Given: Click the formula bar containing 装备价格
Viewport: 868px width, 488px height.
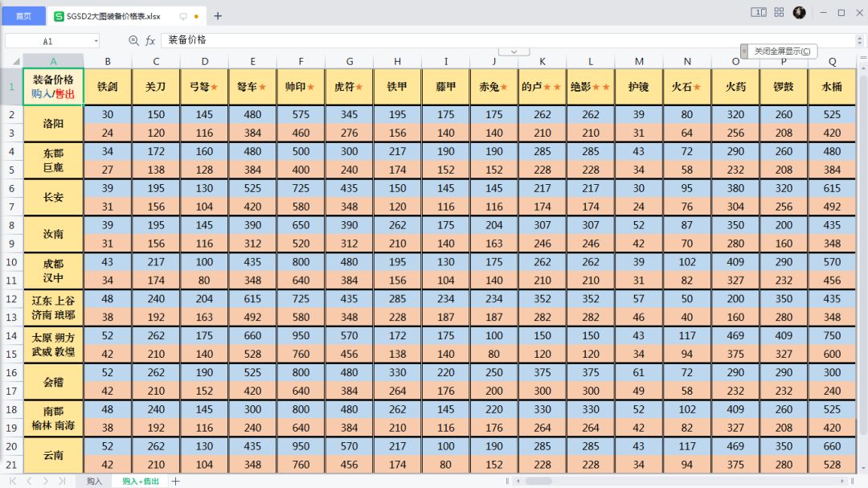Looking at the screenshot, I should point(508,40).
